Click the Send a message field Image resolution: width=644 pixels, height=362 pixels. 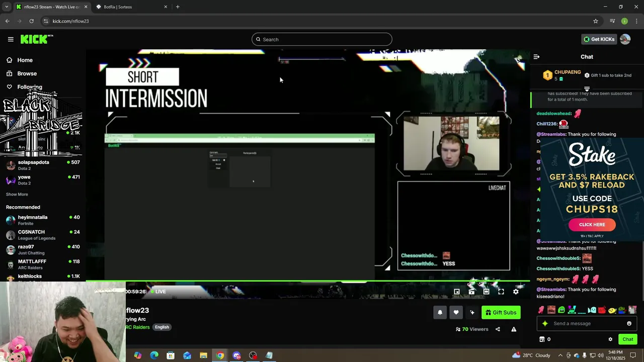tap(587, 324)
